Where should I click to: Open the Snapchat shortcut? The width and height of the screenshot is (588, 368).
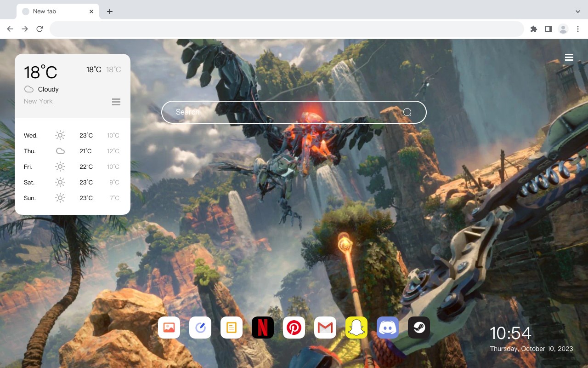[356, 328]
